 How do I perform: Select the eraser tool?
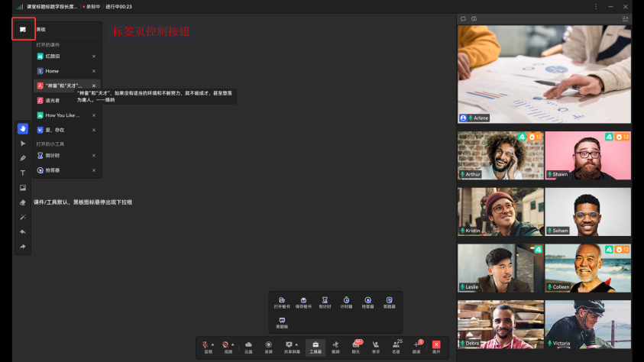23,202
